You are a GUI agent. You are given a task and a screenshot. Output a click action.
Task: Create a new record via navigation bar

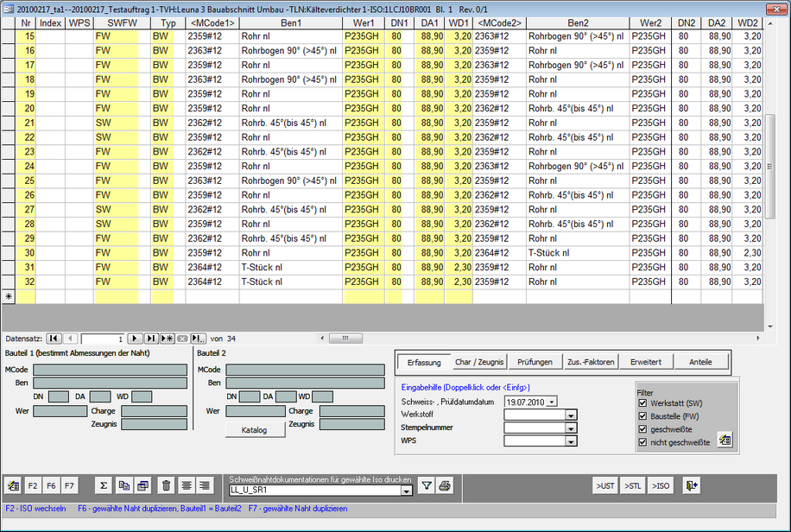tap(168, 339)
